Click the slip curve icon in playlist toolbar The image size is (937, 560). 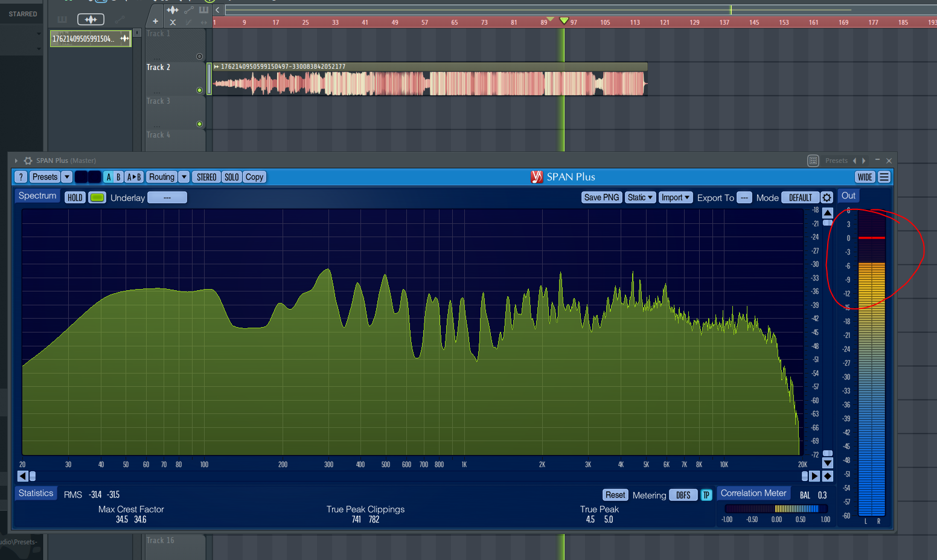[189, 22]
